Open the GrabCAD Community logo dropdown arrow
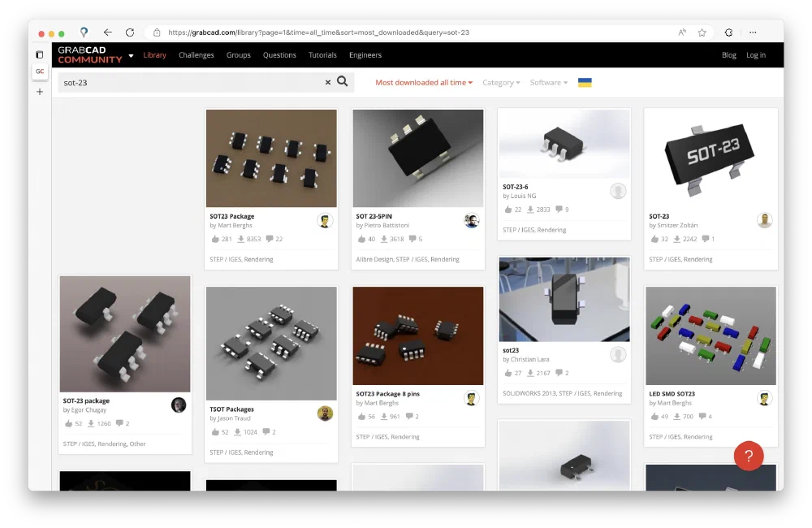The width and height of the screenshot is (812, 528). (131, 56)
